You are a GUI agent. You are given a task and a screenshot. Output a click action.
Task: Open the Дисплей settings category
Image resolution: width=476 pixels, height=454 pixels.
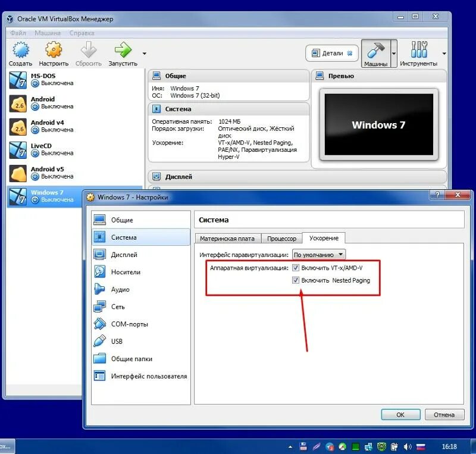(141, 255)
